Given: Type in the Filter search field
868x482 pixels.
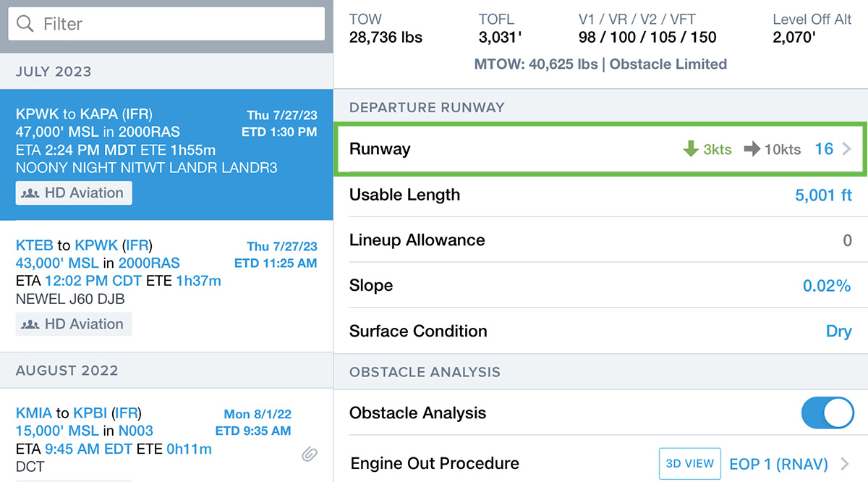Looking at the screenshot, I should (x=174, y=24).
